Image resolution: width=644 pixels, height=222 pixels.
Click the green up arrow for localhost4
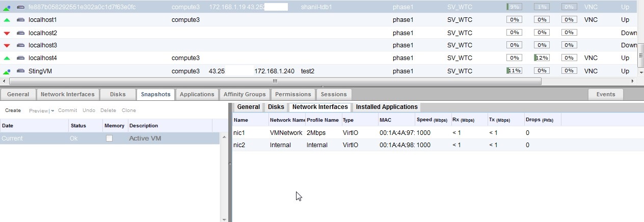7,58
